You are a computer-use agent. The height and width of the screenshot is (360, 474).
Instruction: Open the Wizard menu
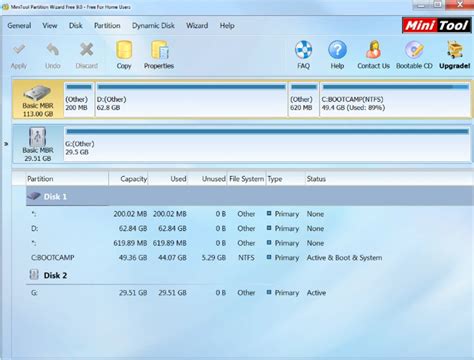click(197, 26)
